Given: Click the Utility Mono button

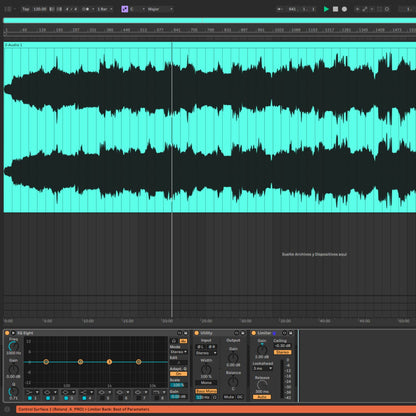Looking at the screenshot, I should (x=206, y=383).
